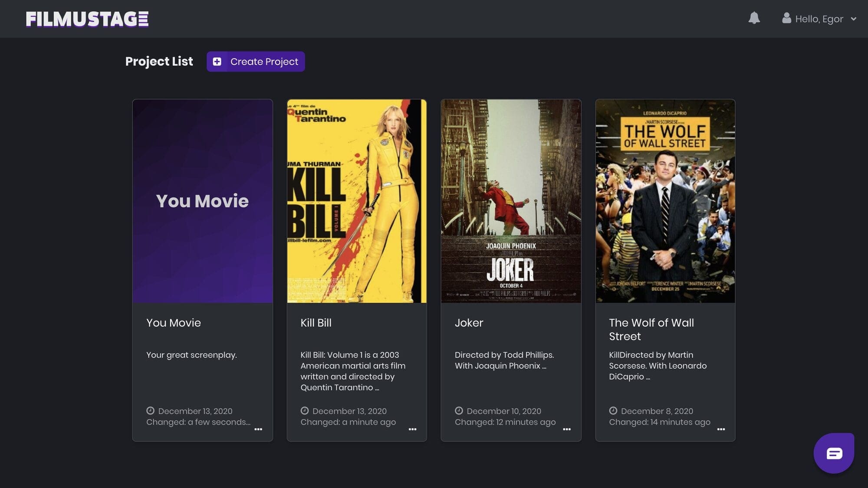
Task: Open Wolf of Wall Street options dots
Action: [721, 429]
